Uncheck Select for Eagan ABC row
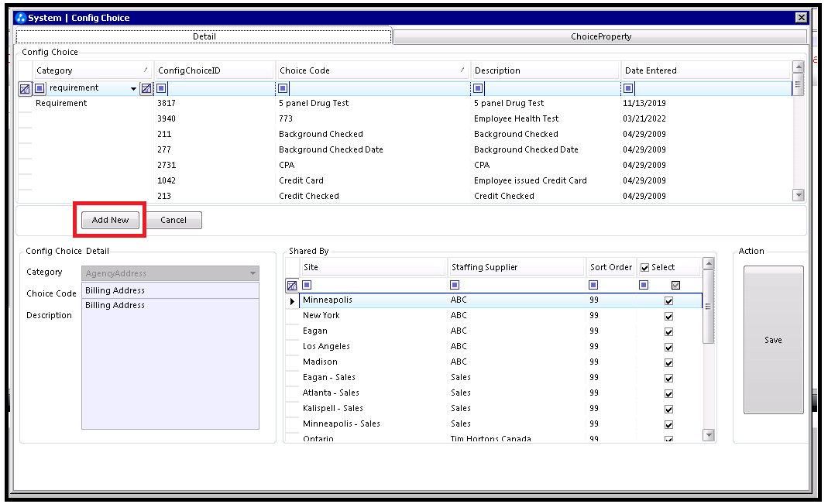The image size is (828, 504). [x=668, y=331]
